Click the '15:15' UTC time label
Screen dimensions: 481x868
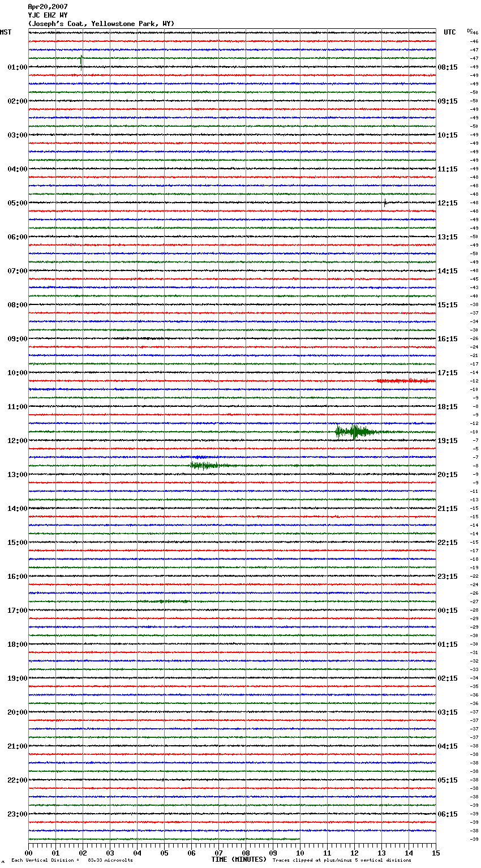[448, 305]
